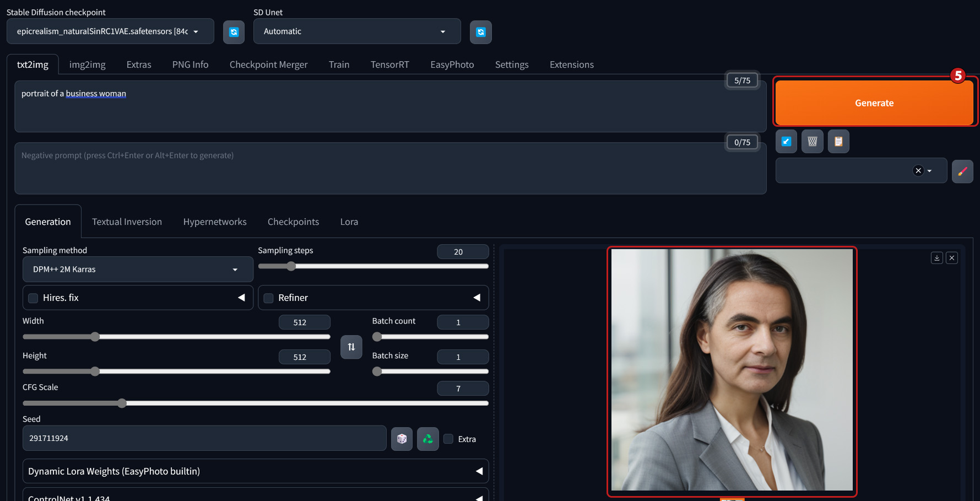Expand Dynamic Lora Weights section

(256, 471)
